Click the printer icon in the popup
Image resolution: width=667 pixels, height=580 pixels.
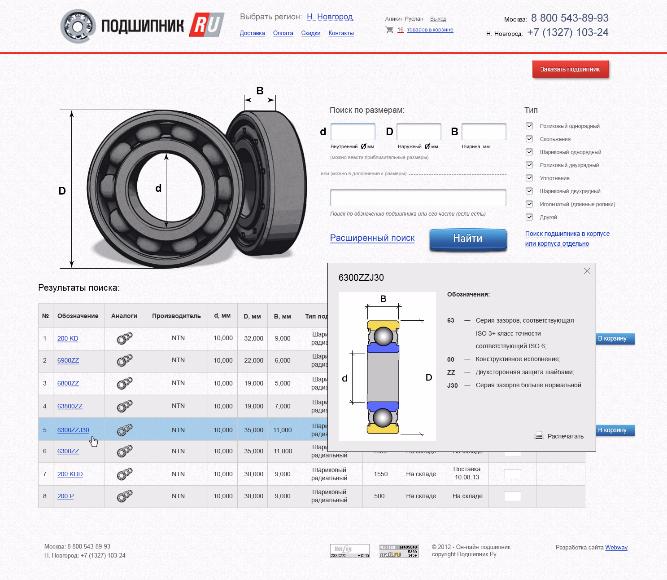[539, 436]
